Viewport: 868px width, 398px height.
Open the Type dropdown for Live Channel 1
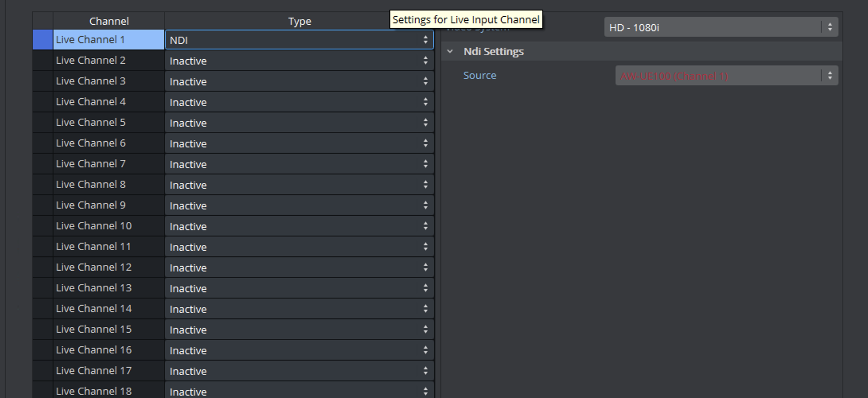pos(299,40)
